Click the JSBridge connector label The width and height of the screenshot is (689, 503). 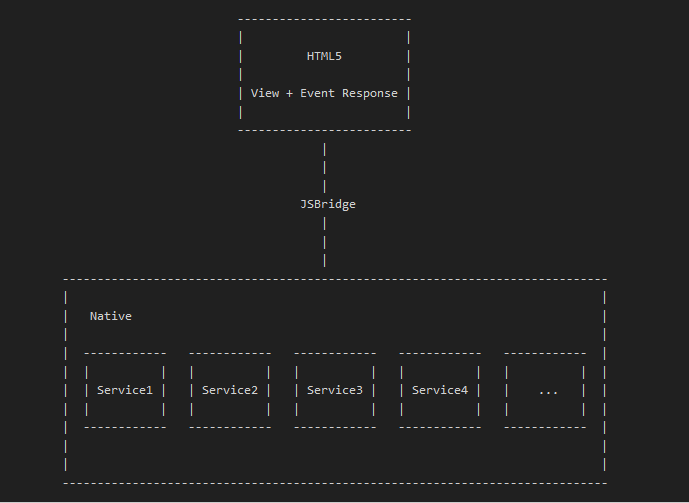[328, 204]
